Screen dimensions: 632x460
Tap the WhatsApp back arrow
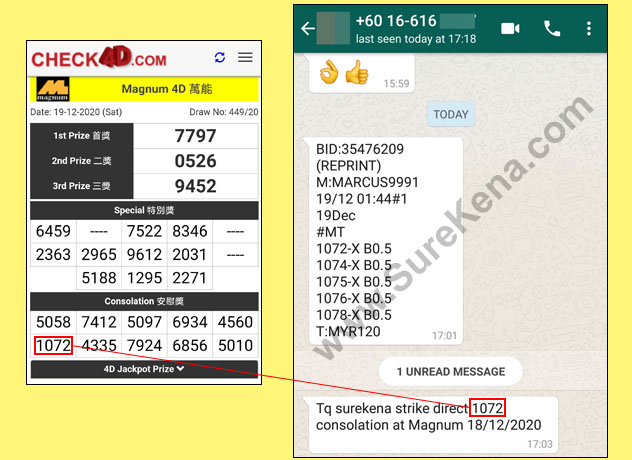point(308,28)
